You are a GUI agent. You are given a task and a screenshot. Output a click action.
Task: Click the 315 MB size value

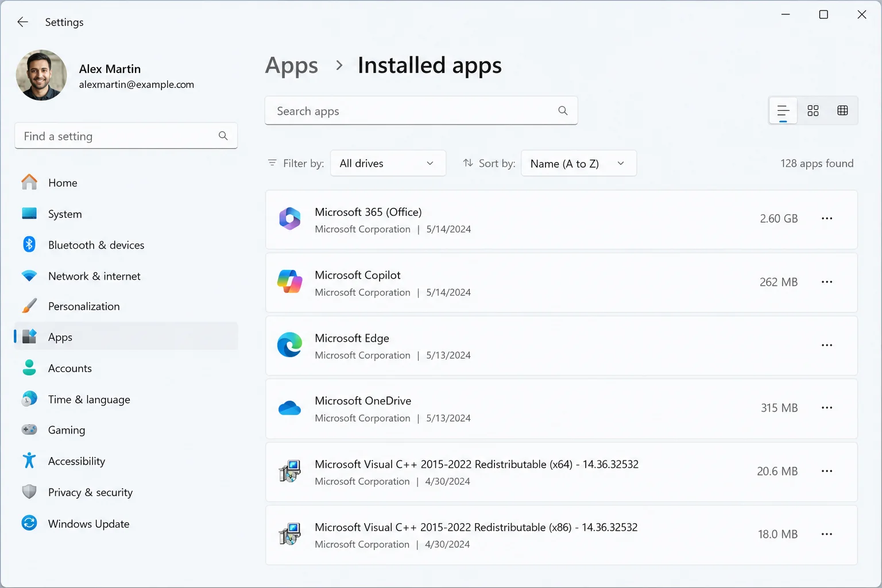coord(779,408)
